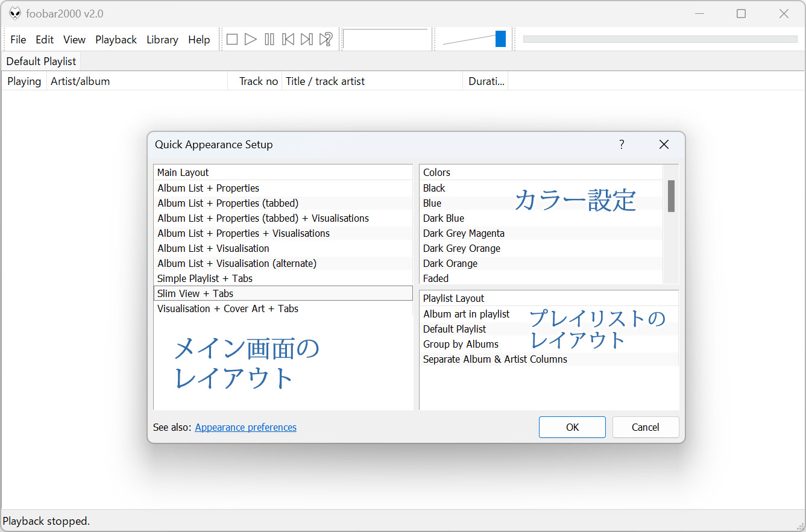Click the Colors list scrollbar thumb
Screen dimensions: 806x532
[671, 196]
